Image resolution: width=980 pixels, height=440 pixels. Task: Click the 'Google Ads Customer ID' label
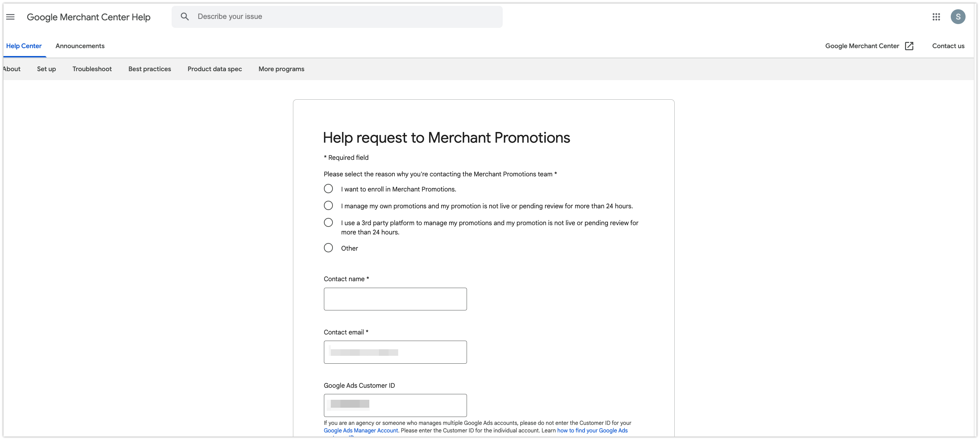359,385
